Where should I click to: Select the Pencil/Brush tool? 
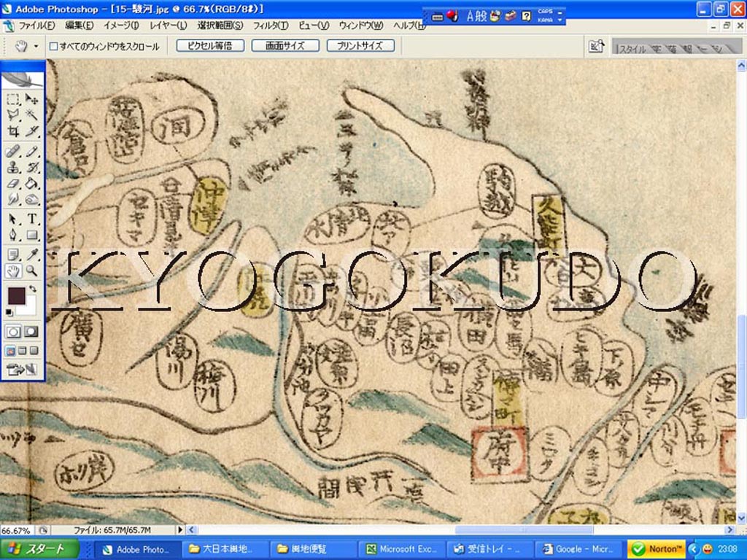click(31, 152)
